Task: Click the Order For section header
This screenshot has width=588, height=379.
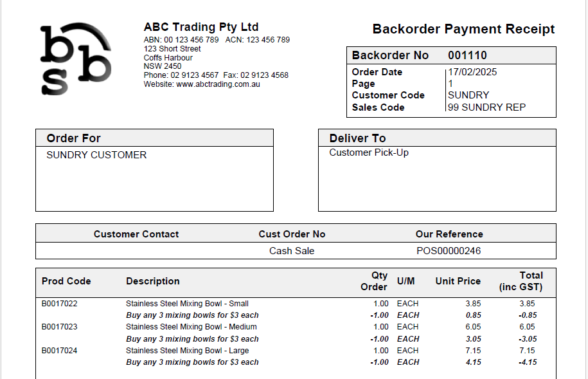Action: [74, 138]
